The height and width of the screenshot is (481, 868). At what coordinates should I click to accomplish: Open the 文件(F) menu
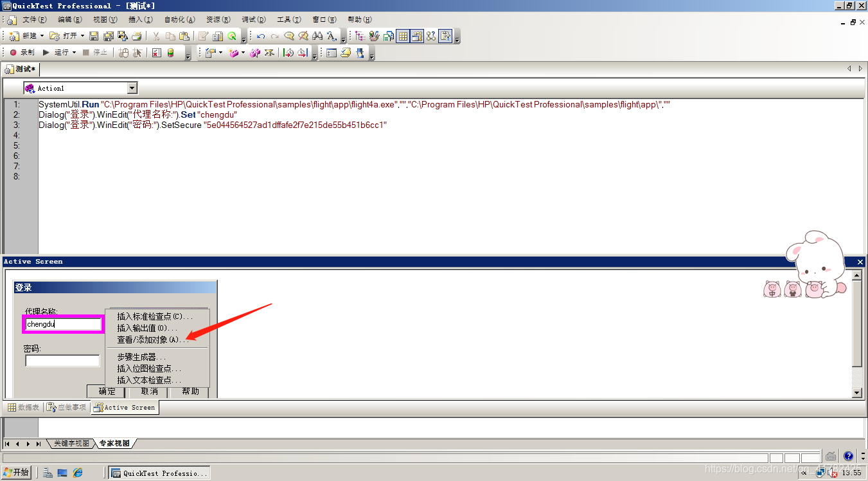(35, 20)
